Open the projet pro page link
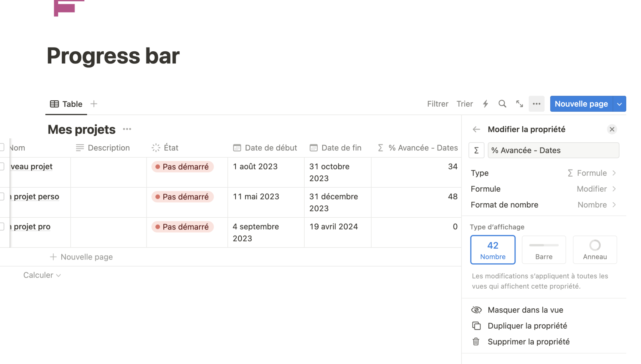 pos(30,226)
